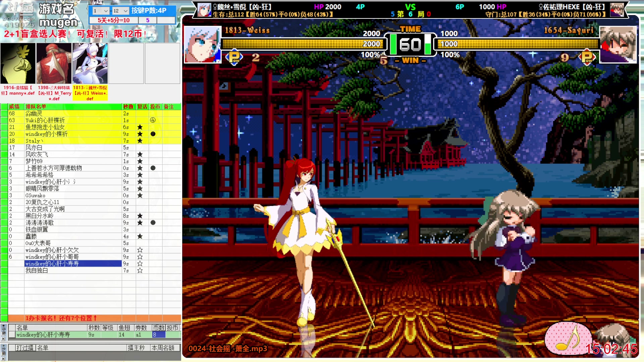Click the small 佐祐理HEXE avatar in top bar
Viewport: 644px width, 362px height.
pos(617,10)
